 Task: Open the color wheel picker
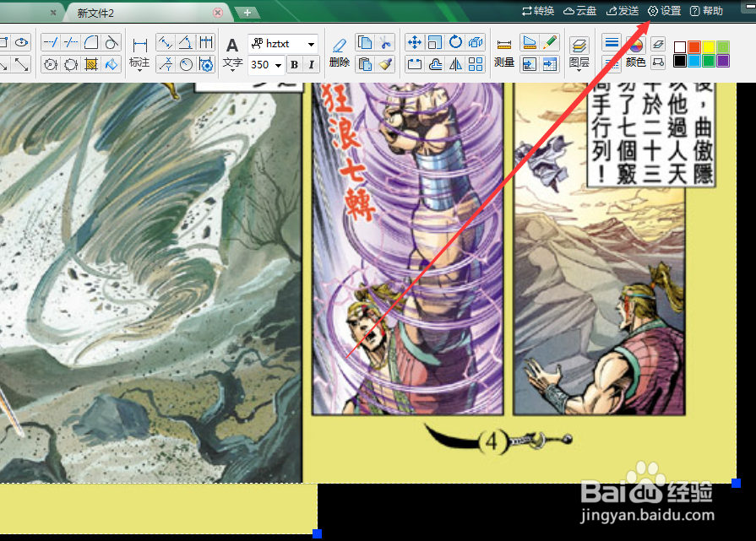(x=635, y=46)
